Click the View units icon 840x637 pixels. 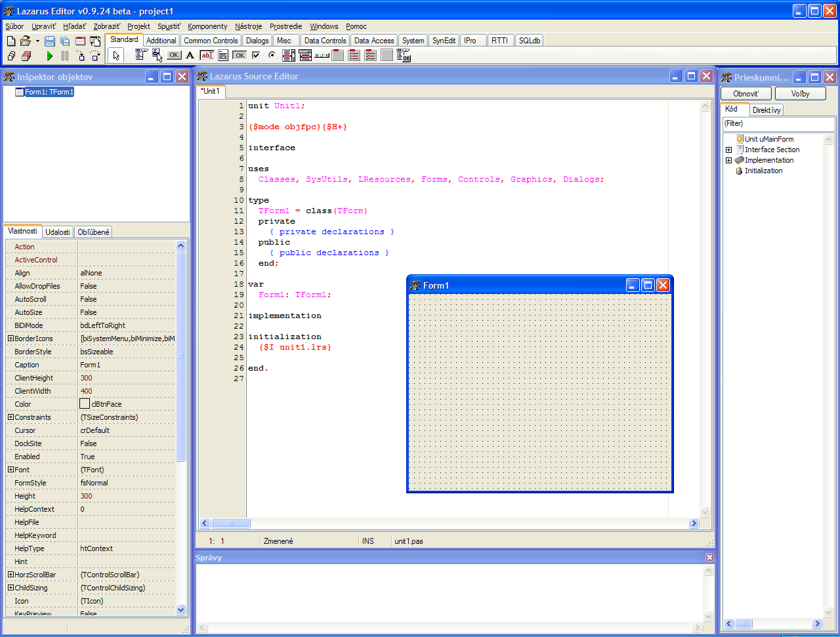click(x=11, y=56)
